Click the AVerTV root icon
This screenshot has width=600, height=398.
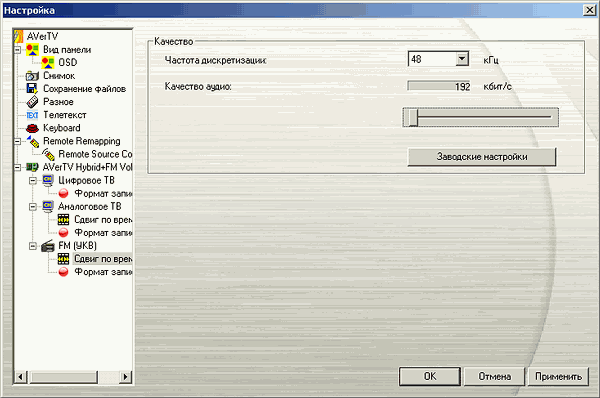[18, 36]
